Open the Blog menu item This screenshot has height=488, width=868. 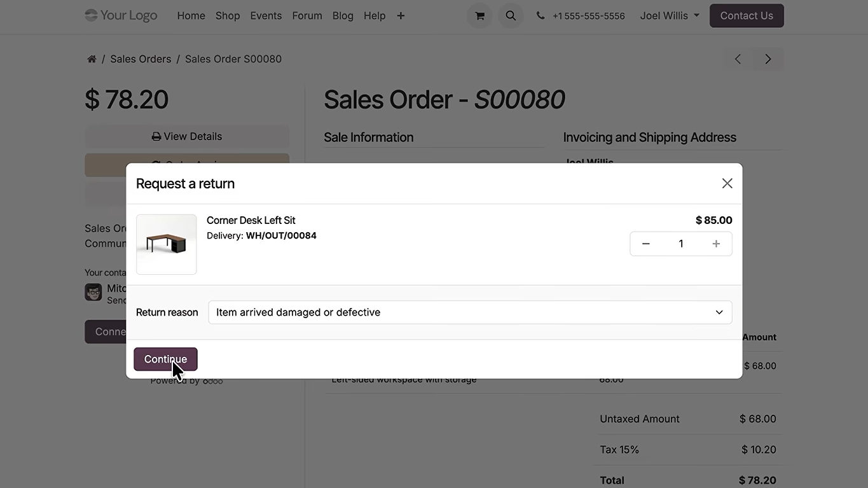click(343, 16)
